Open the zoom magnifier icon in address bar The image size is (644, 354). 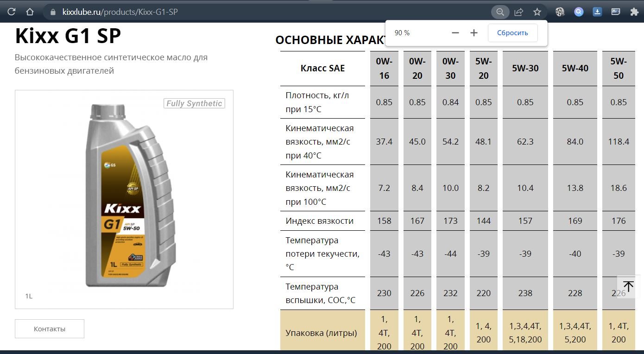(500, 12)
